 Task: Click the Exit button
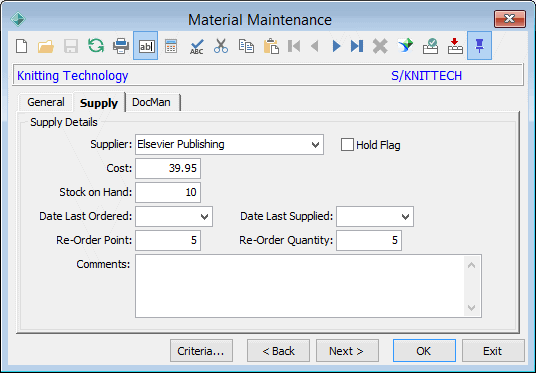tap(493, 351)
